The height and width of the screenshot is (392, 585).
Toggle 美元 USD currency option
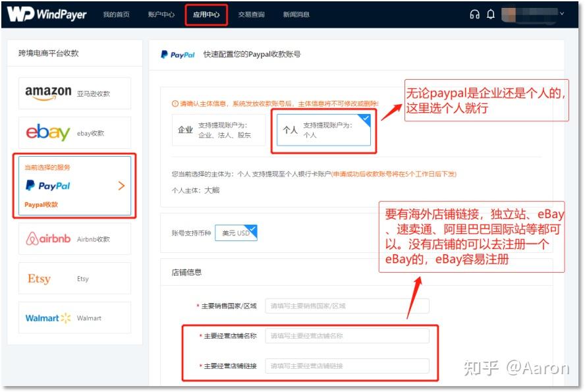pyautogui.click(x=236, y=233)
